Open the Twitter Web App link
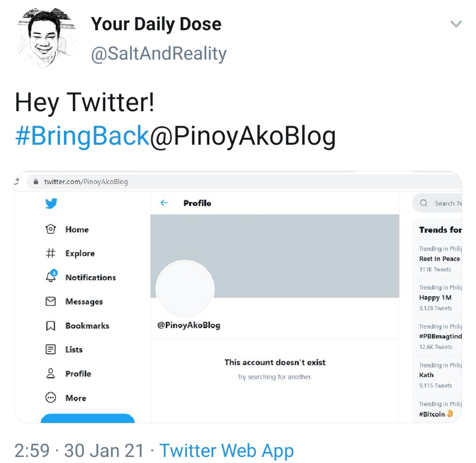The width and height of the screenshot is (476, 463). [x=226, y=450]
